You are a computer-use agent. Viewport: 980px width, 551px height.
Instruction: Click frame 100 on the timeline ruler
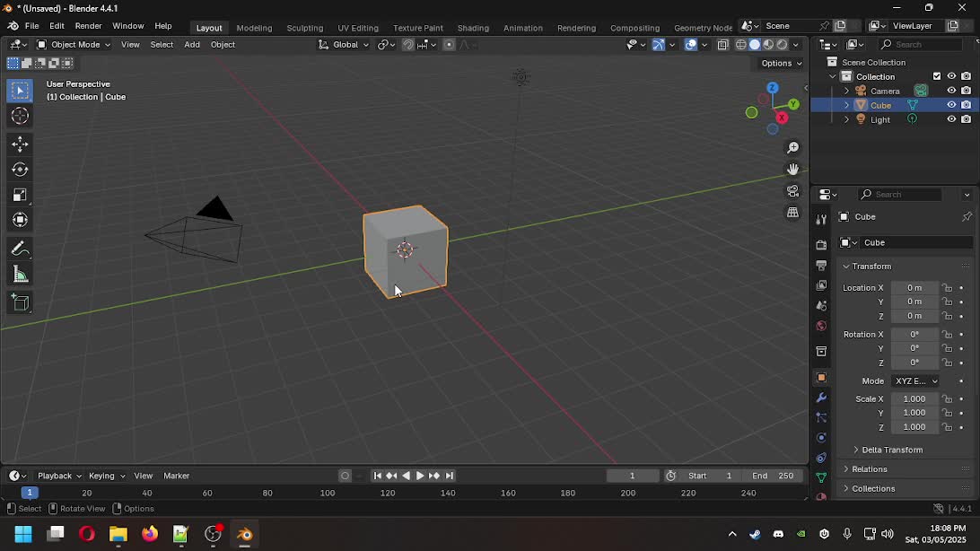point(328,493)
